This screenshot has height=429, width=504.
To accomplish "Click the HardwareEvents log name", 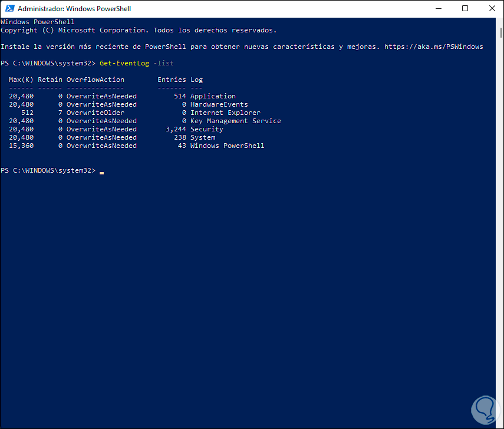I will pyautogui.click(x=219, y=104).
